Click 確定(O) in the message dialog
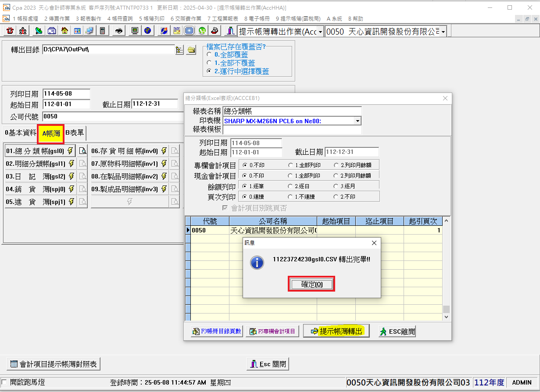Viewport: 540px width, 392px height. pyautogui.click(x=312, y=284)
